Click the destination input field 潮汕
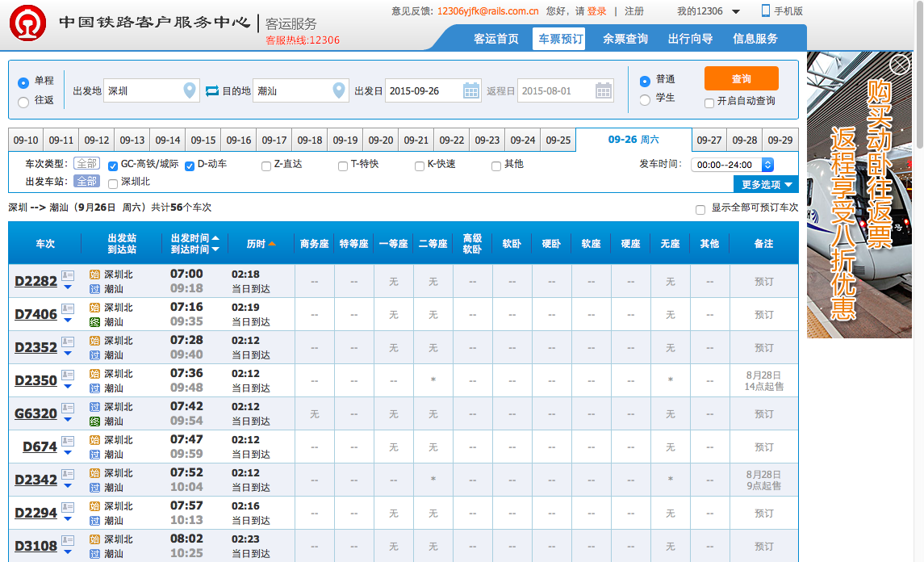This screenshot has width=924, height=562. point(301,90)
